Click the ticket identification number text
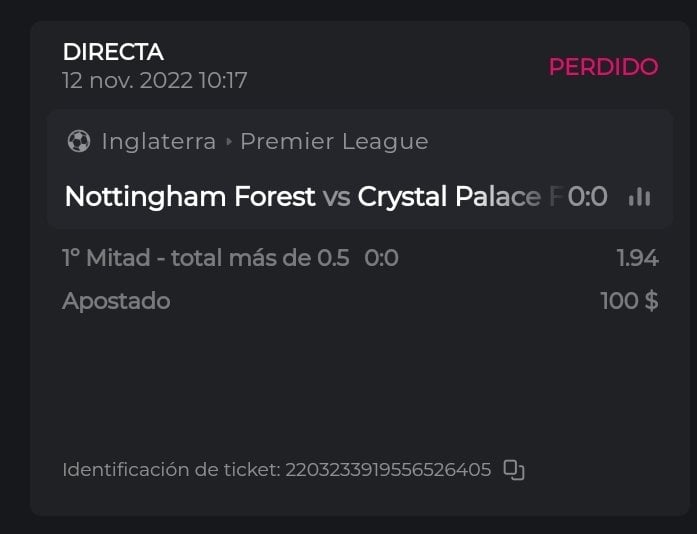Viewport: 697px width, 534px height. (388, 470)
